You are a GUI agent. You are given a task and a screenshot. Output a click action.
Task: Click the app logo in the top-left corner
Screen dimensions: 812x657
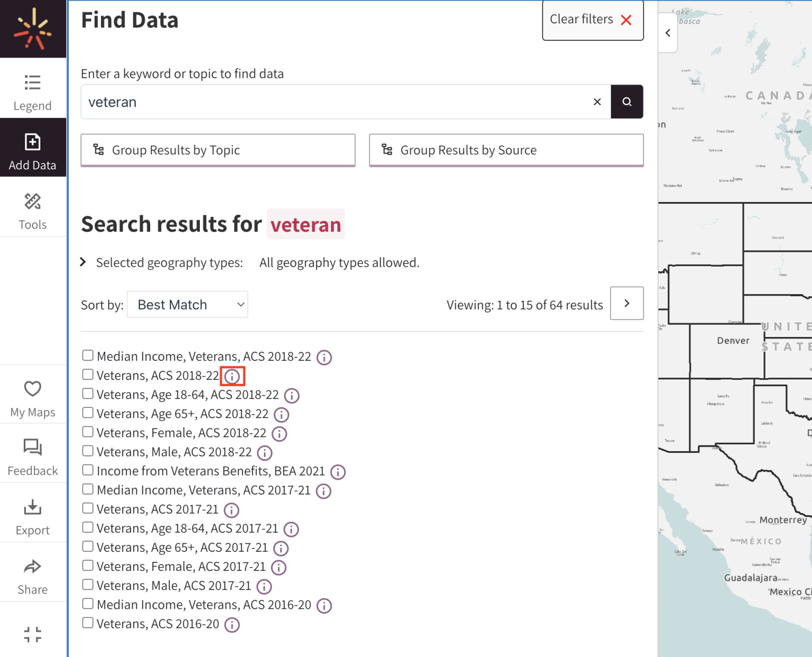pos(32,28)
